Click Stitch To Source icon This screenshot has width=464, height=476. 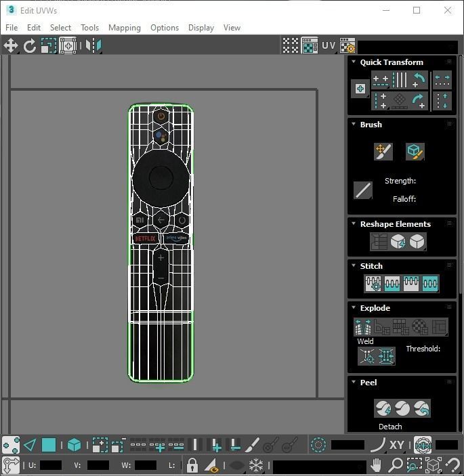click(x=411, y=284)
